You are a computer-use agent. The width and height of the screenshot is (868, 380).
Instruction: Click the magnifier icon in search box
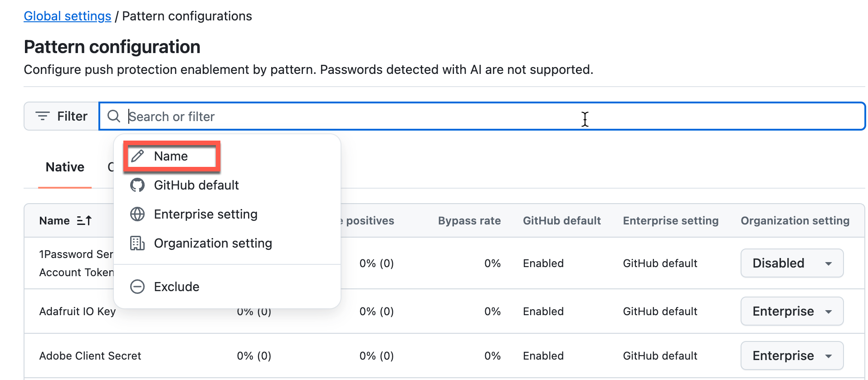click(x=114, y=117)
